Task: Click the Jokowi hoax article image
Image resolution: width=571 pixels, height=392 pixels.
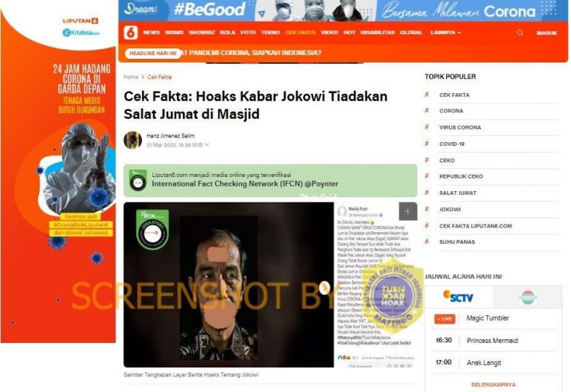Action: pos(229,285)
